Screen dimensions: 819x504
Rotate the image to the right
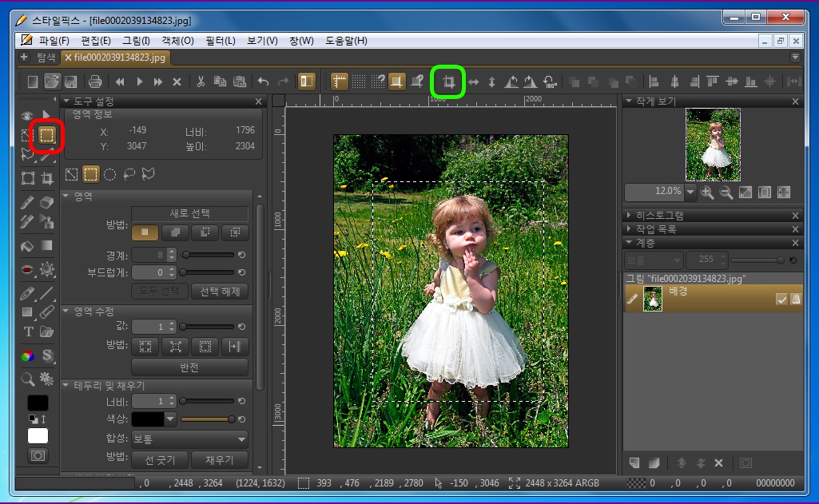(531, 81)
